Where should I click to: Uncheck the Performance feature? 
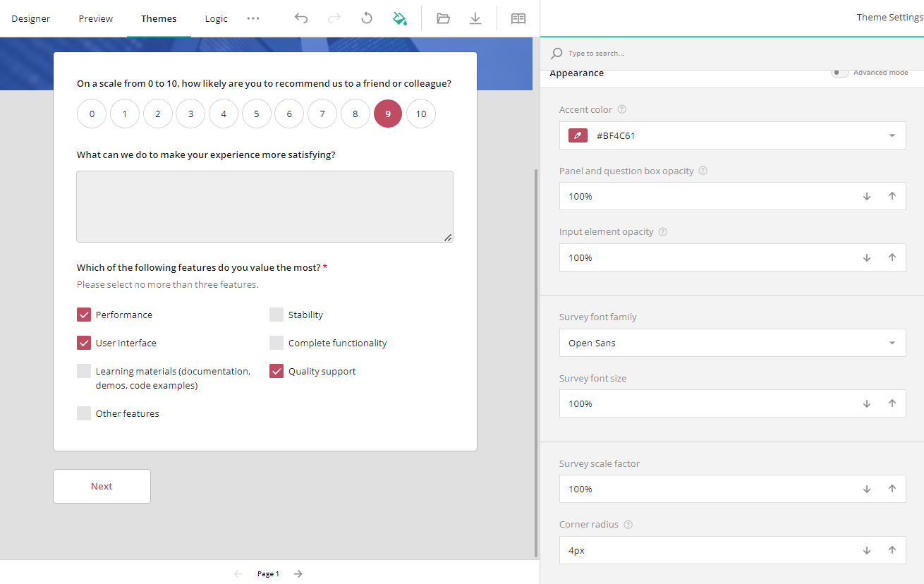click(84, 314)
